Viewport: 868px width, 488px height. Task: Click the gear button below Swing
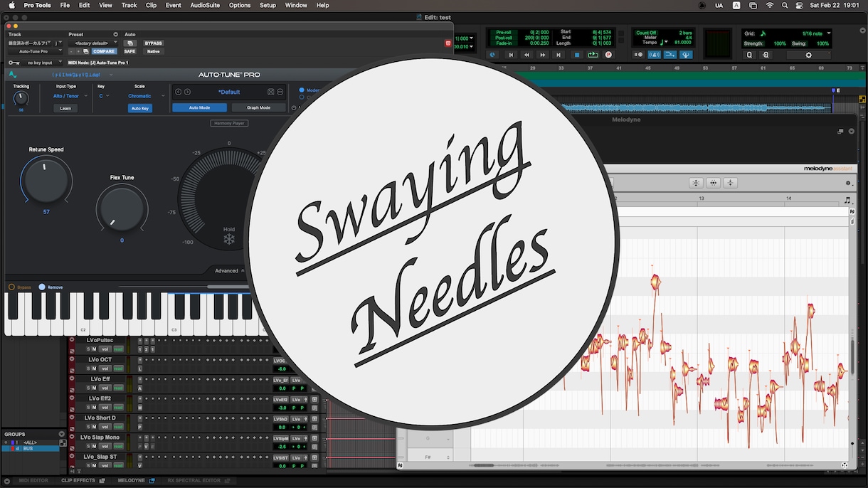(808, 55)
